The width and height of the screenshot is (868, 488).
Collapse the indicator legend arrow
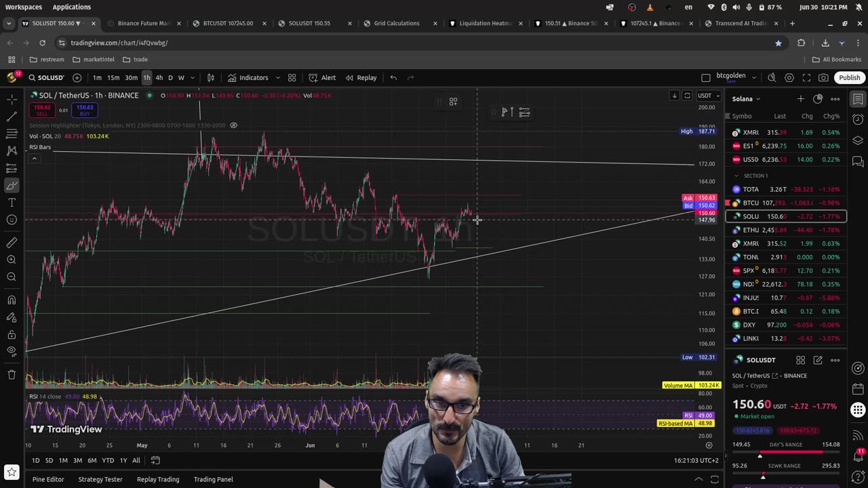click(34, 159)
